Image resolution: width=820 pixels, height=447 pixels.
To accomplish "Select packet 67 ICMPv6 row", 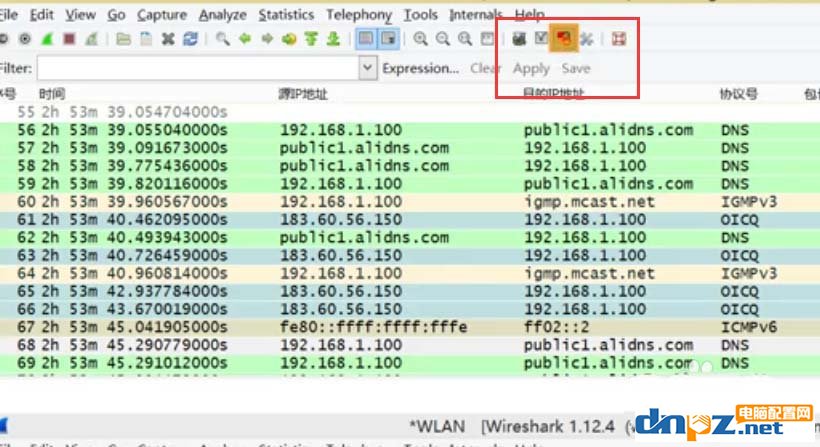I will click(x=410, y=327).
